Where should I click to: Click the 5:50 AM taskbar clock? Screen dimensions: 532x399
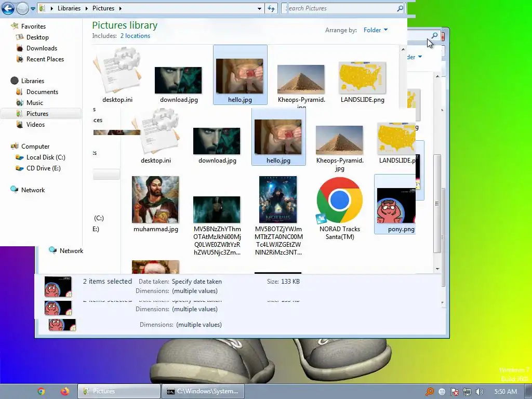[506, 392]
